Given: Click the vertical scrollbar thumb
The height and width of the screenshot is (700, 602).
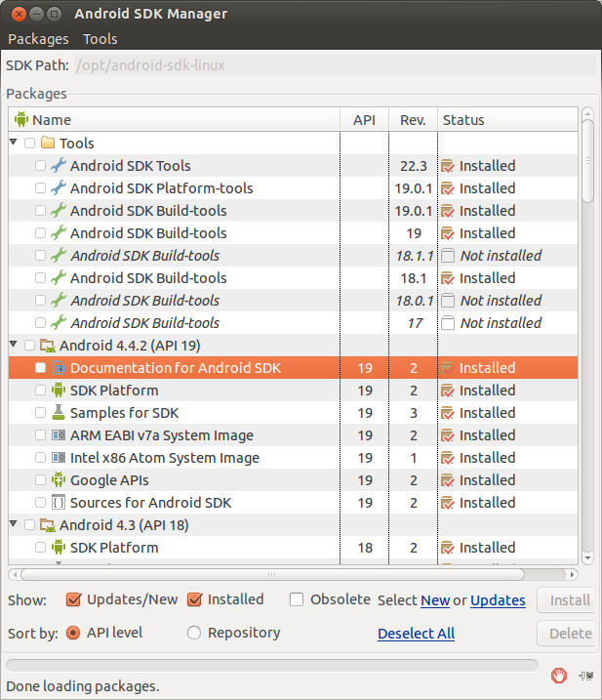Looking at the screenshot, I should tap(587, 161).
